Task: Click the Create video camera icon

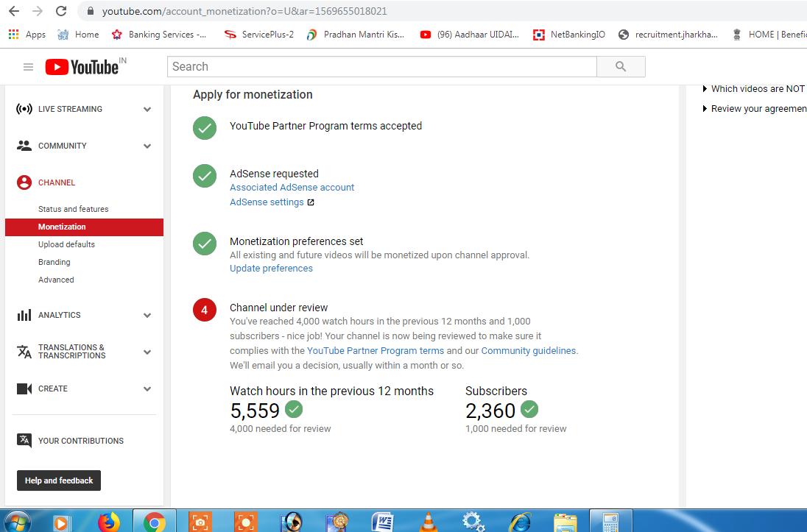Action: pos(24,389)
